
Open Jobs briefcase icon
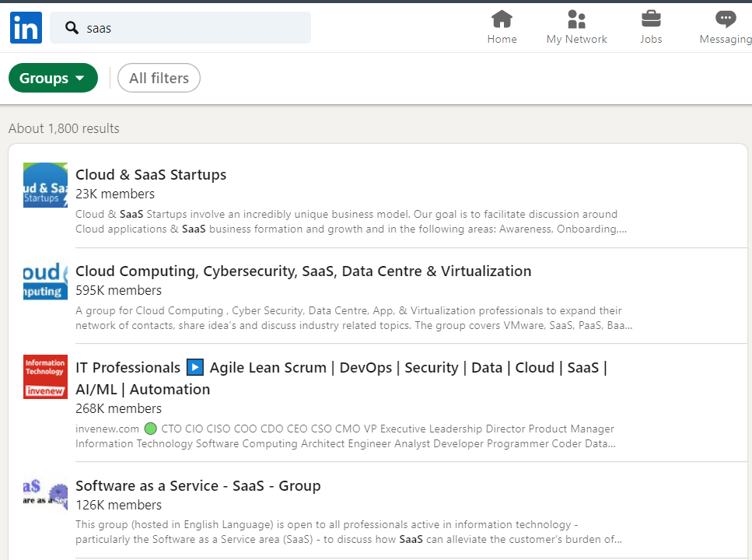tap(651, 19)
